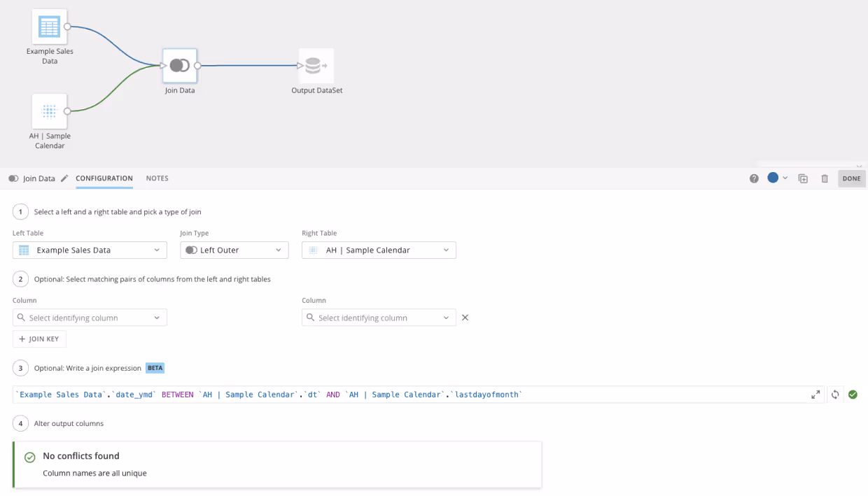This screenshot has width=868, height=496.
Task: Click the input arrow of Join Data tile
Action: 163,66
